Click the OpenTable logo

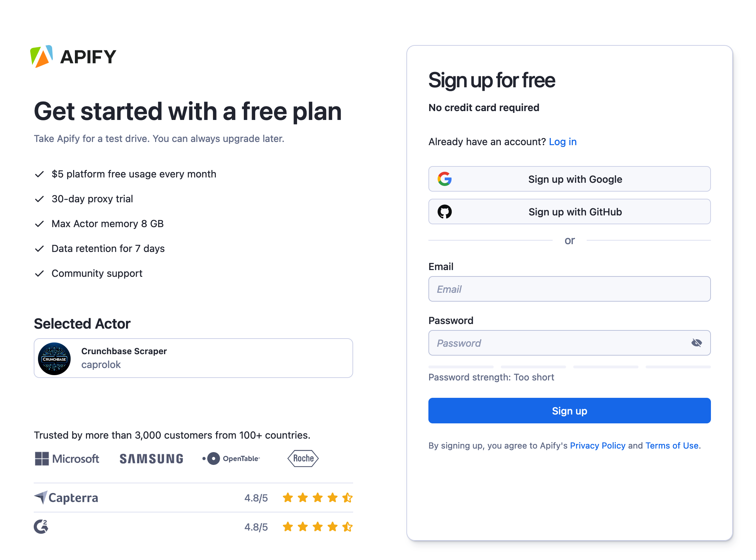point(231,459)
